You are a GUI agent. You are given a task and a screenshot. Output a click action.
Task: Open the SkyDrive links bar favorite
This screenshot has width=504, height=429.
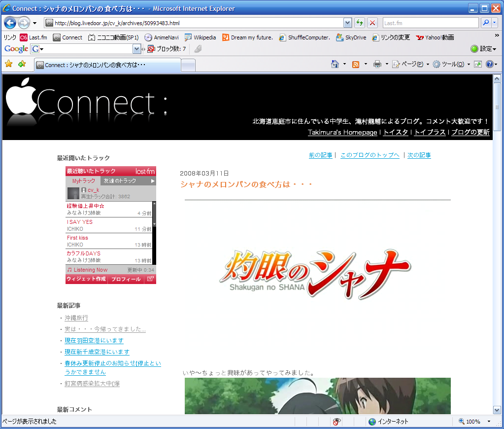coord(351,37)
